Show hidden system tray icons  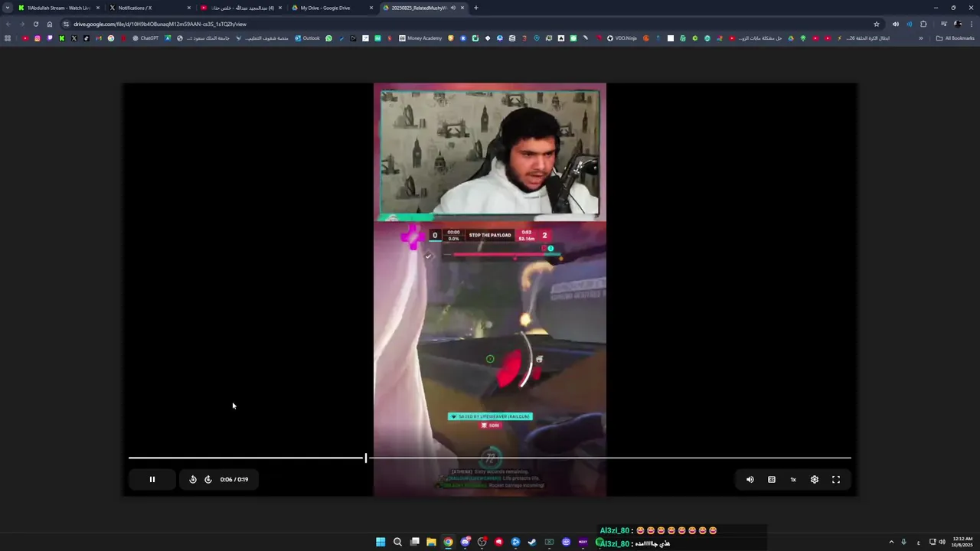(891, 542)
